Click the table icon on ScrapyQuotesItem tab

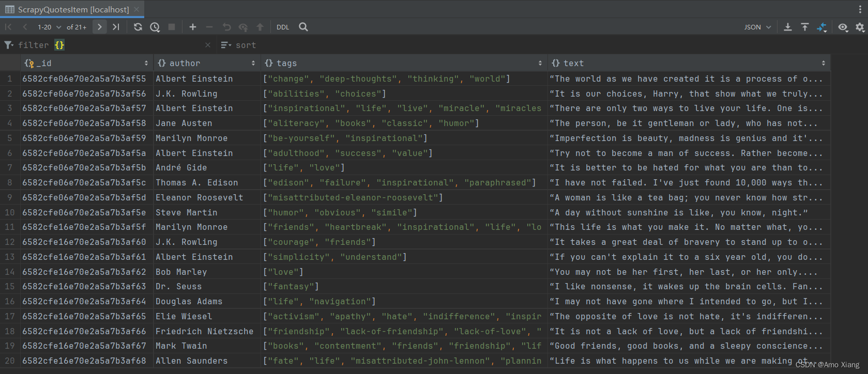[x=10, y=9]
